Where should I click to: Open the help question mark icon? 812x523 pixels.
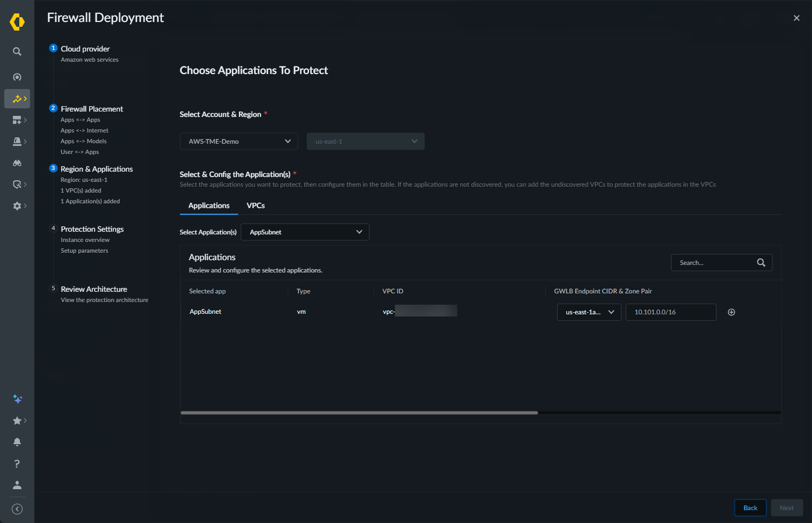pos(17,463)
